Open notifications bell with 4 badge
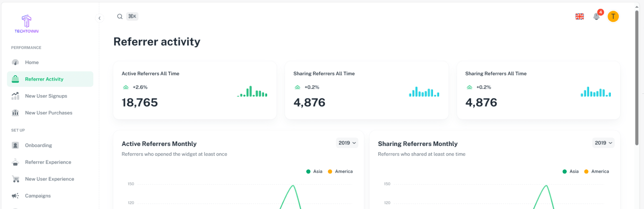644x209 pixels. click(x=597, y=16)
